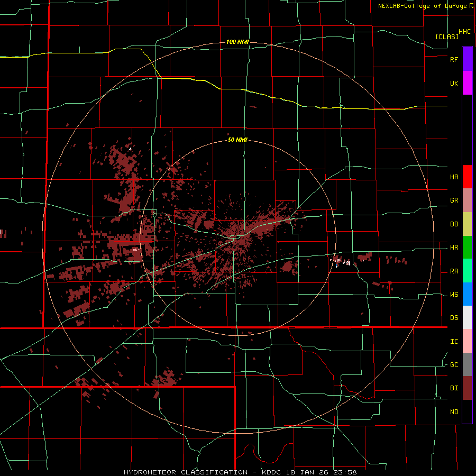Click the RF legend label
The height and width of the screenshot is (476, 476).
[x=454, y=59]
